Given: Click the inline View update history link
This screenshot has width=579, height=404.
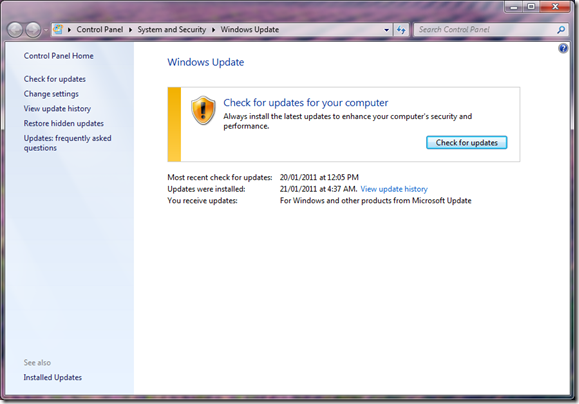Looking at the screenshot, I should click(x=394, y=189).
